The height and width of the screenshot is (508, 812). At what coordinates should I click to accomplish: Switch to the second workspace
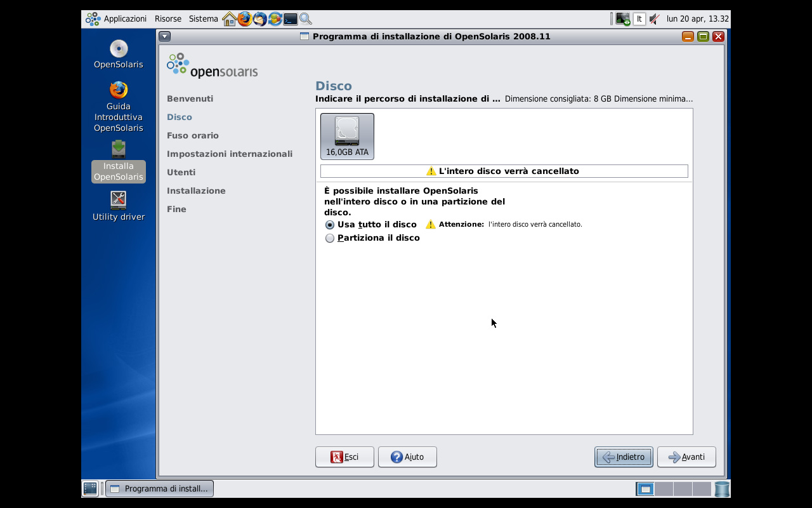click(x=664, y=489)
